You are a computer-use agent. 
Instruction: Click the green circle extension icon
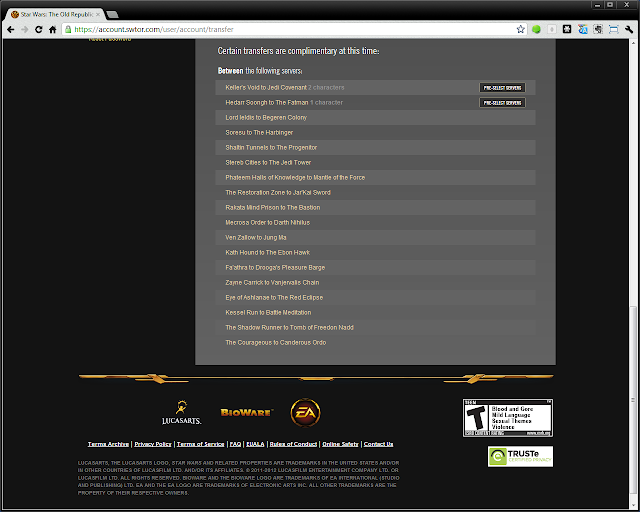click(536, 29)
